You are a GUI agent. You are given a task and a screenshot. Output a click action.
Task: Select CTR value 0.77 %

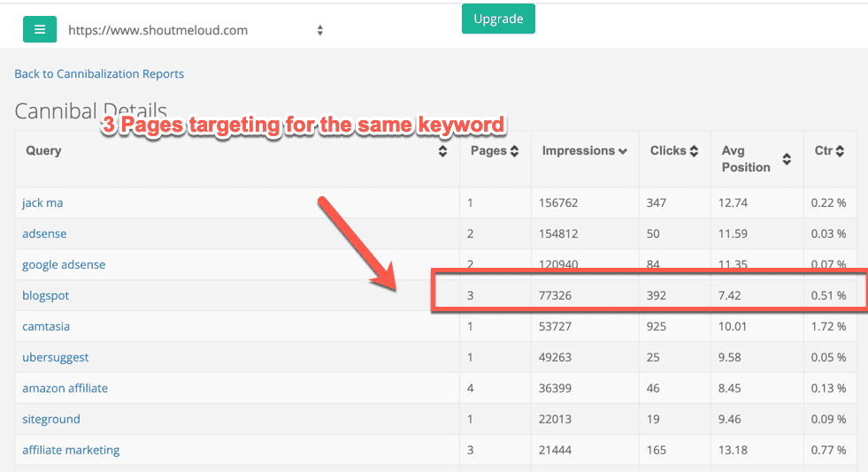point(829,451)
